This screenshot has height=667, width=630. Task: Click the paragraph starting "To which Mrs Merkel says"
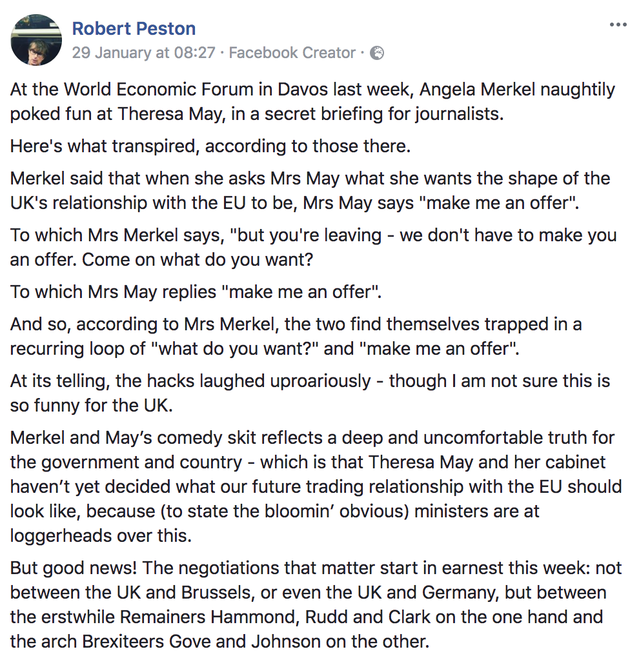tap(313, 247)
